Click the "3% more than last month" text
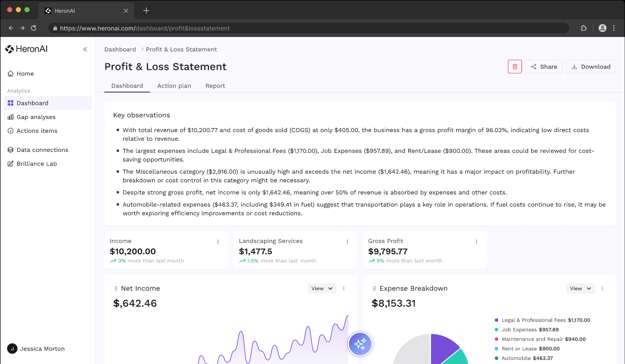Image resolution: width=625 pixels, height=364 pixels. click(x=151, y=261)
